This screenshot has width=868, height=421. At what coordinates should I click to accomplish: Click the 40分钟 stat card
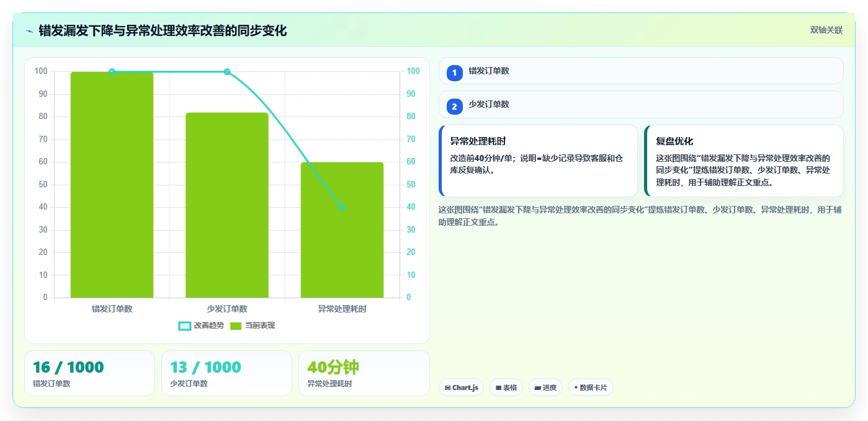click(x=364, y=373)
